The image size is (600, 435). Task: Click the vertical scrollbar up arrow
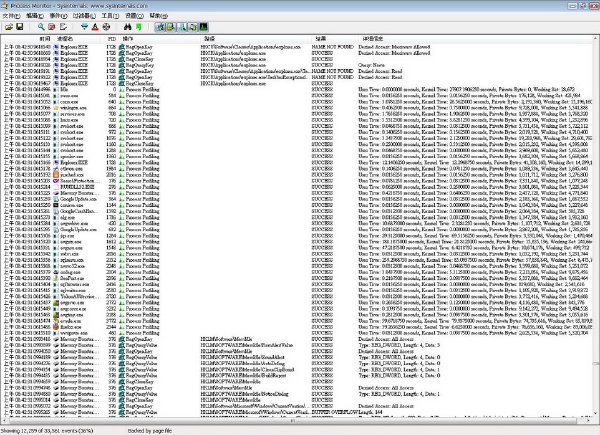click(x=596, y=39)
